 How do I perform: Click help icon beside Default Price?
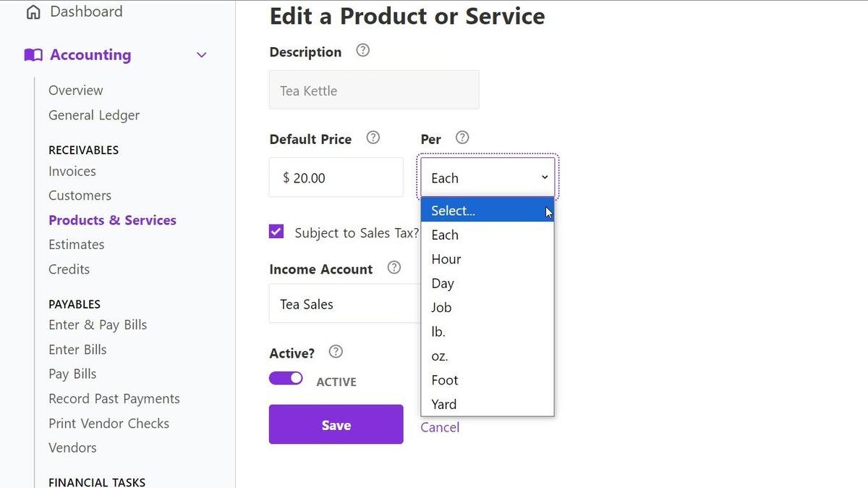(x=373, y=138)
